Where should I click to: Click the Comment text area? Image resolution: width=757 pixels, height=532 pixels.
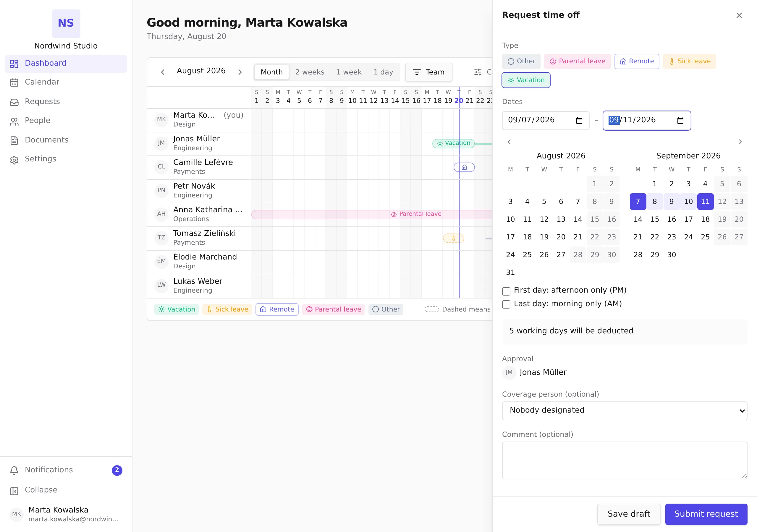coord(625,460)
